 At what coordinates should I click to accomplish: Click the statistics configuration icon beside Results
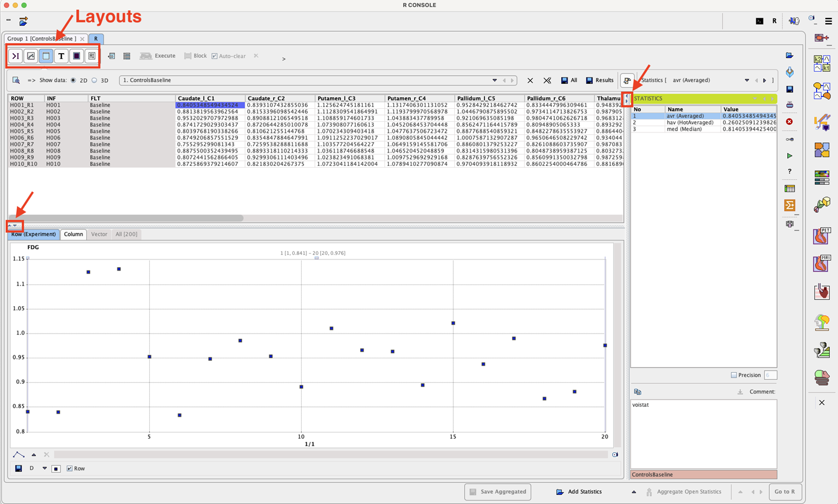coord(627,80)
